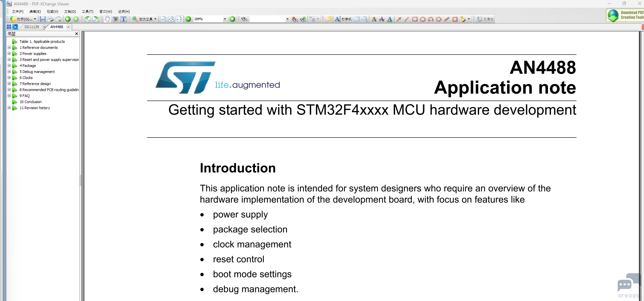
Task: Open the Stamp tool dropdown arrow
Action: tap(469, 19)
